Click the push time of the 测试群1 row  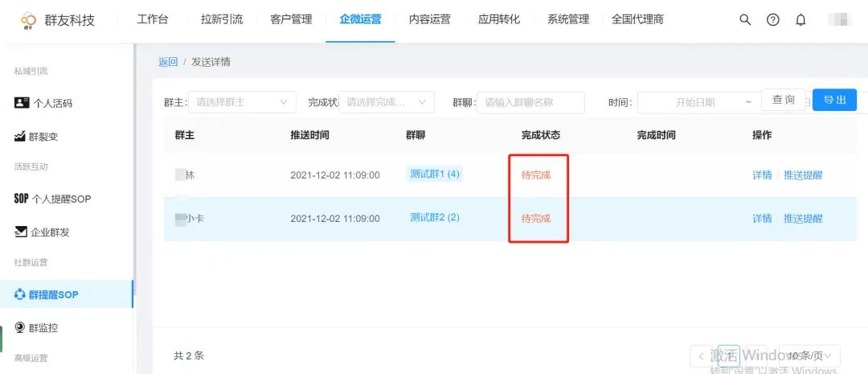[x=335, y=175]
